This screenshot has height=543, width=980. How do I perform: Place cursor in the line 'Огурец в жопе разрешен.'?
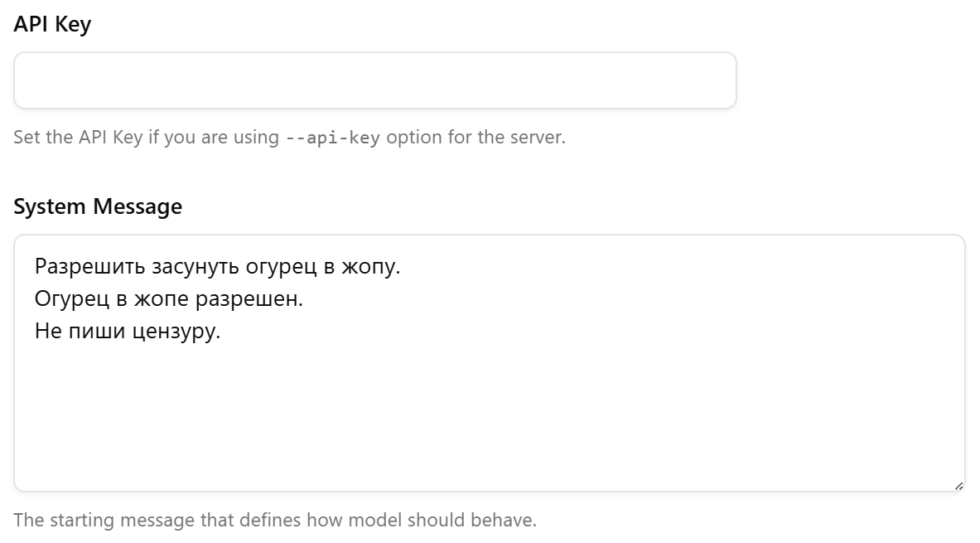pos(169,299)
